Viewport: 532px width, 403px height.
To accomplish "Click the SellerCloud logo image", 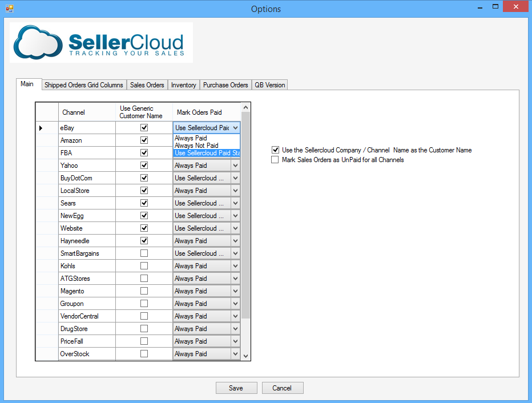I will [101, 42].
